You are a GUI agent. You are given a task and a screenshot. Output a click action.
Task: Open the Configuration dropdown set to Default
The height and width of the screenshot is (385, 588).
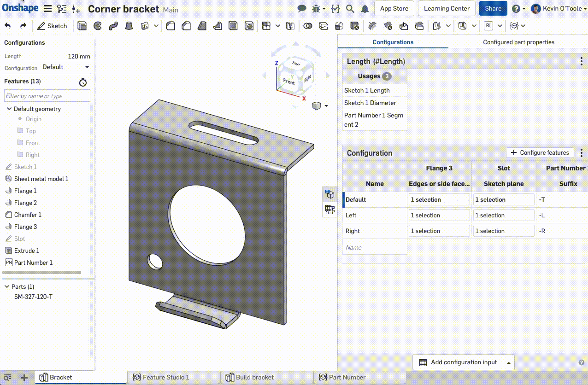click(x=65, y=67)
